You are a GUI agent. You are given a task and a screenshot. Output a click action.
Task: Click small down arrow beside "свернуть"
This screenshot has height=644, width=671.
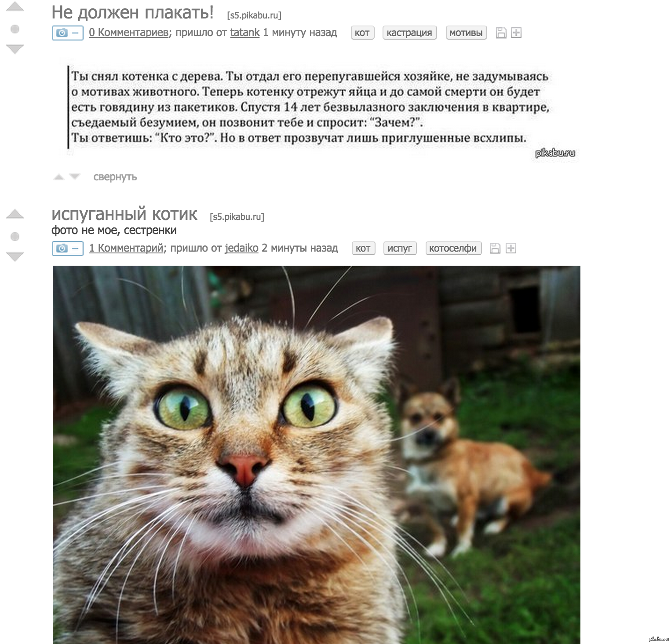(x=75, y=177)
